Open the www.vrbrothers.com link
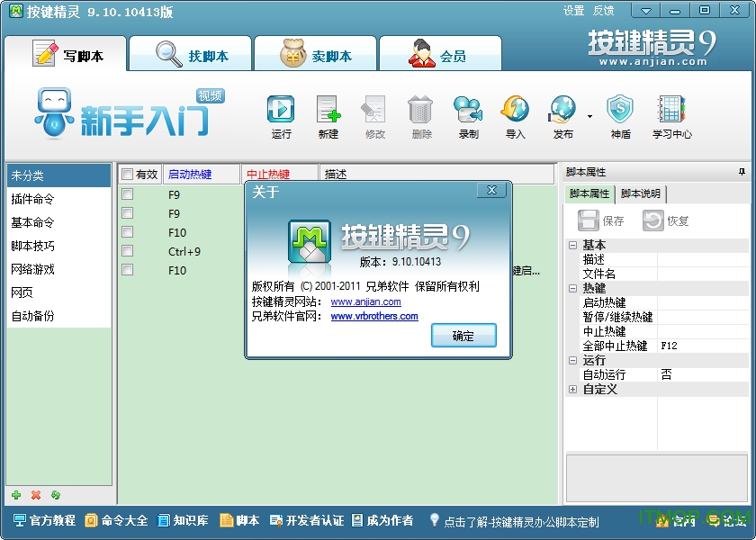Screen dimensions: 756x540 pos(374,316)
